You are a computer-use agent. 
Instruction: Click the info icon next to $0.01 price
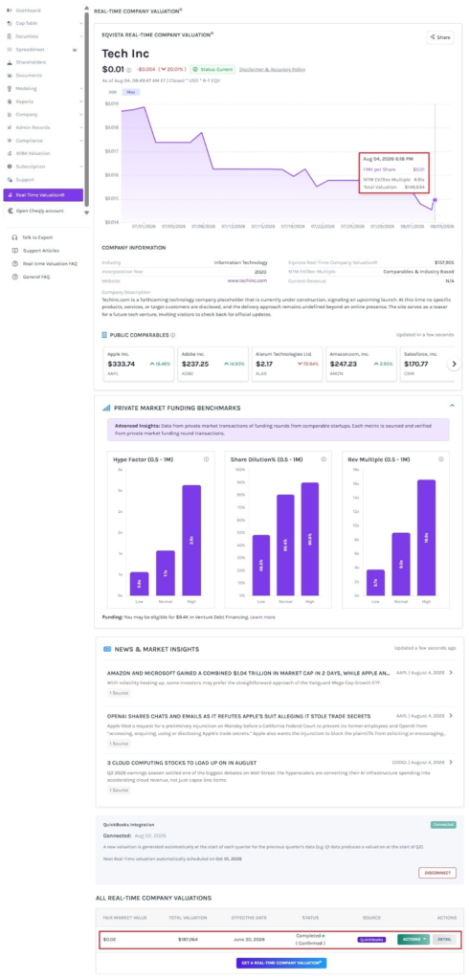click(129, 70)
